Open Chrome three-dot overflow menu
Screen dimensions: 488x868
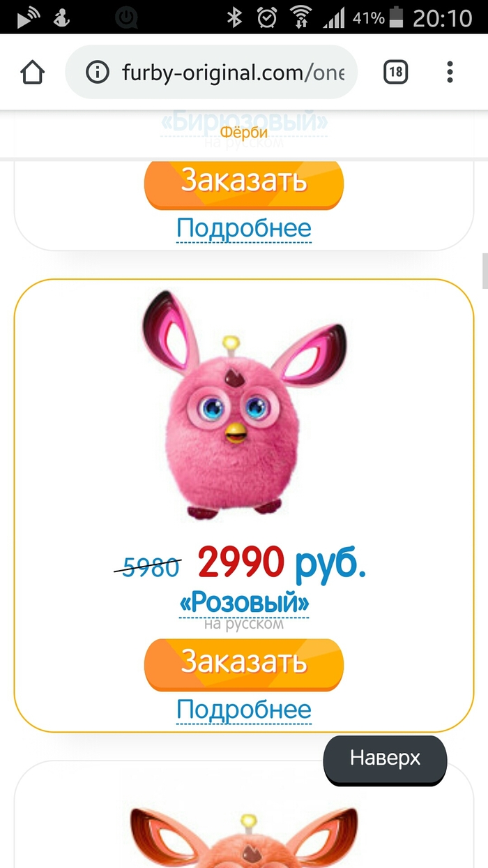[x=450, y=72]
